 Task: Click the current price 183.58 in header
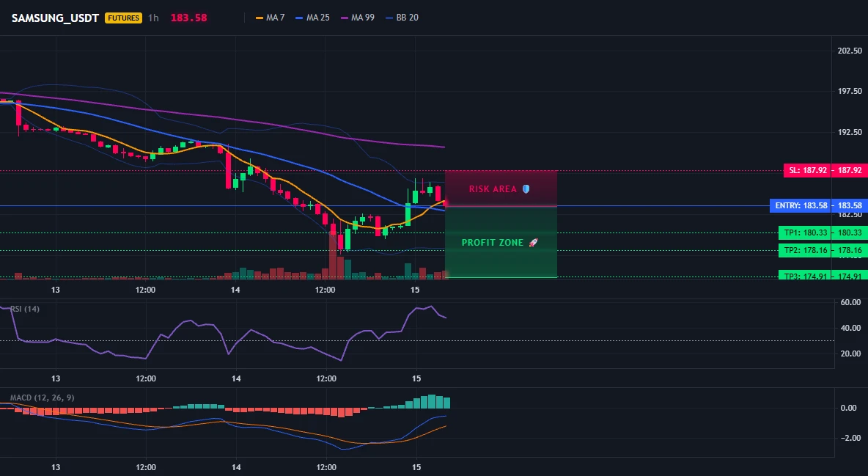click(188, 18)
